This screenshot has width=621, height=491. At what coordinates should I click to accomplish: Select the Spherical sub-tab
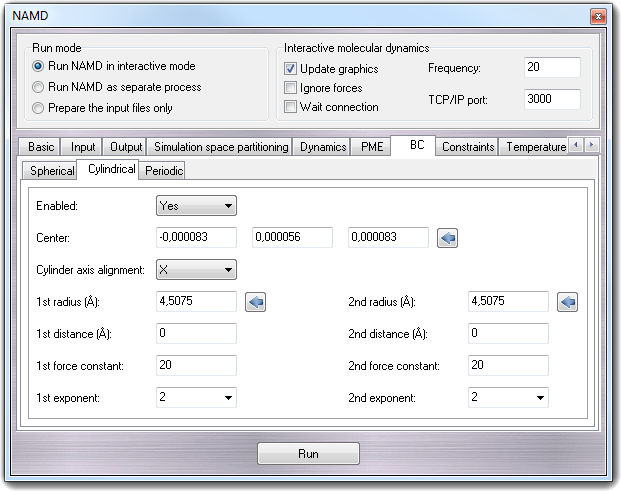coord(50,171)
